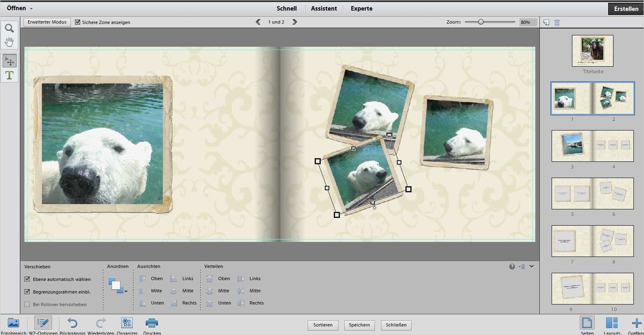This screenshot has width=644, height=335.
Task: Disable 'Begrenzungsrahmen einbl.' checkbox
Action: [27, 292]
